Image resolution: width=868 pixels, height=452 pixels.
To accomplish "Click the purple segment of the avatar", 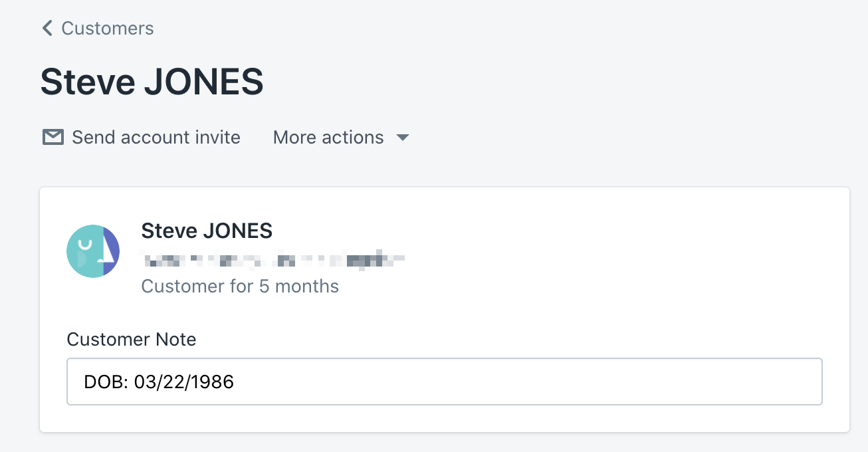I will coord(112,251).
